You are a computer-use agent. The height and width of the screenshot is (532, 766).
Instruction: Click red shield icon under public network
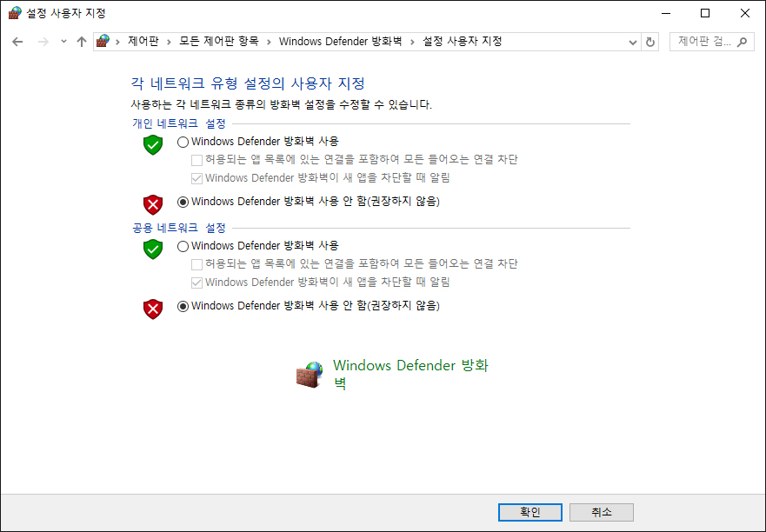(153, 309)
